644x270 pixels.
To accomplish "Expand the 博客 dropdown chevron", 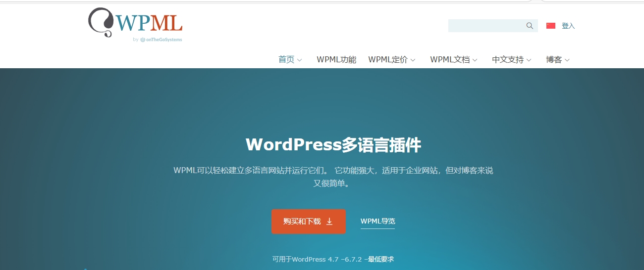I will point(567,60).
